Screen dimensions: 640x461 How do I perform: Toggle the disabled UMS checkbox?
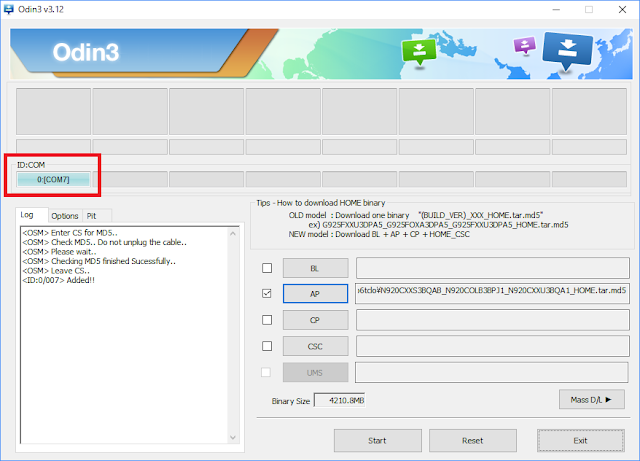point(266,372)
